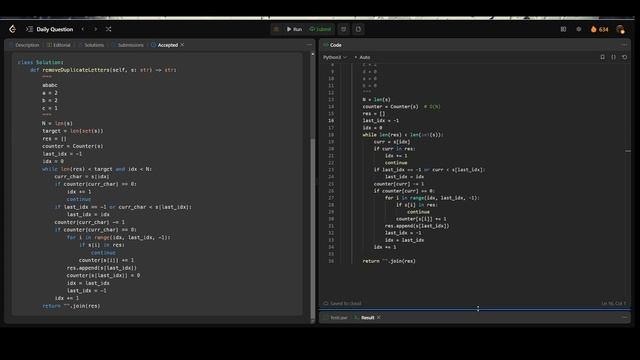Toggle the Auto completion setting
The height and width of the screenshot is (360, 640).
click(x=362, y=57)
